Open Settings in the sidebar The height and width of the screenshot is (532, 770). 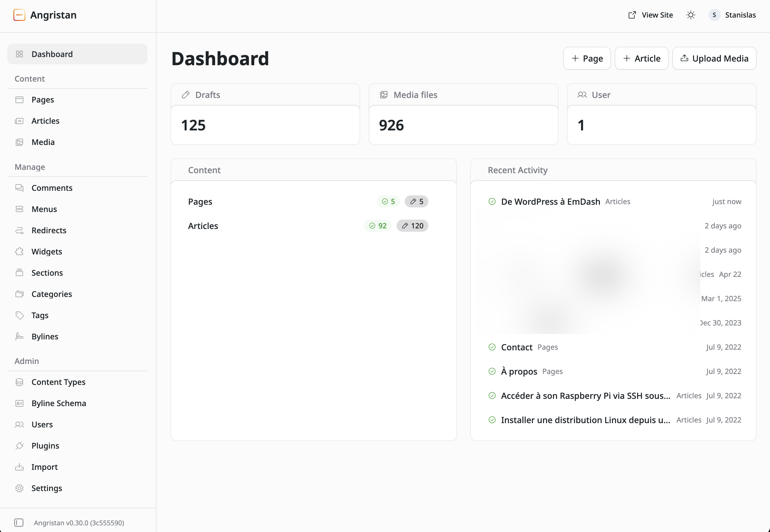tap(77, 488)
